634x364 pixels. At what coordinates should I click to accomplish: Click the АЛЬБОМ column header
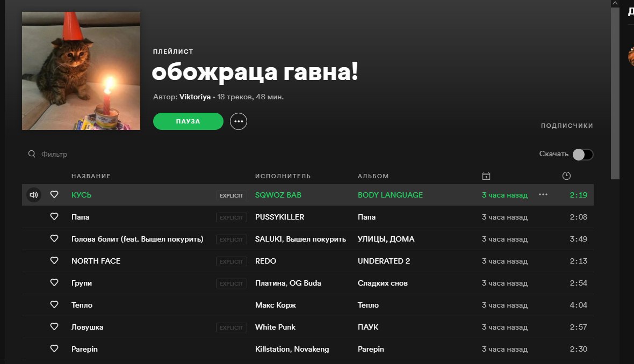[373, 176]
